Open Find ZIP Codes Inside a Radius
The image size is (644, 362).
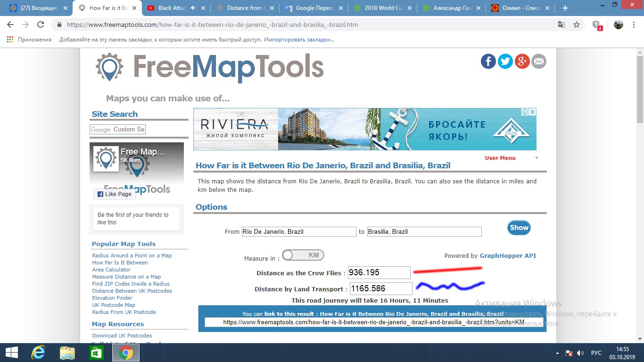(x=131, y=284)
